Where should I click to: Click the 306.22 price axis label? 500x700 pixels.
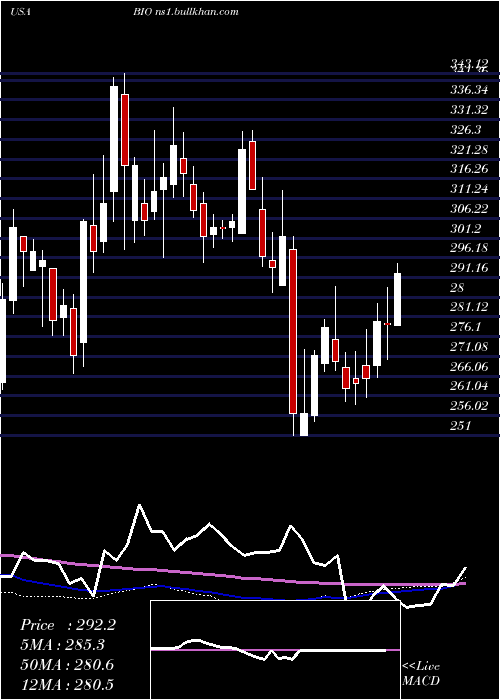(x=469, y=209)
